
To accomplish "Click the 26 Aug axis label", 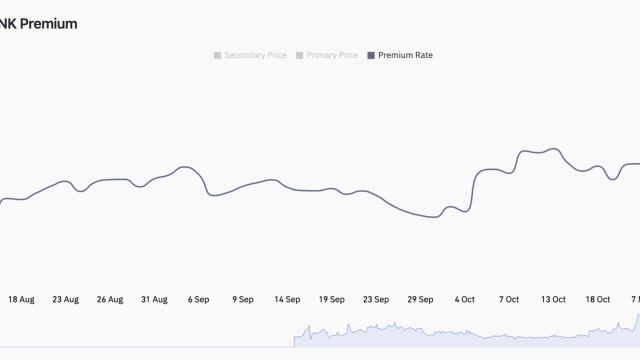I will pos(110,300).
